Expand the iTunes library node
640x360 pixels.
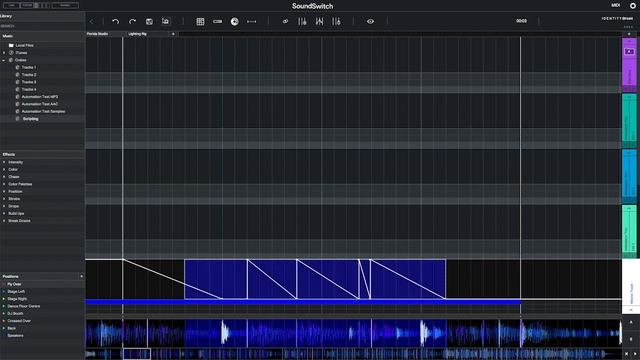[x=4, y=53]
